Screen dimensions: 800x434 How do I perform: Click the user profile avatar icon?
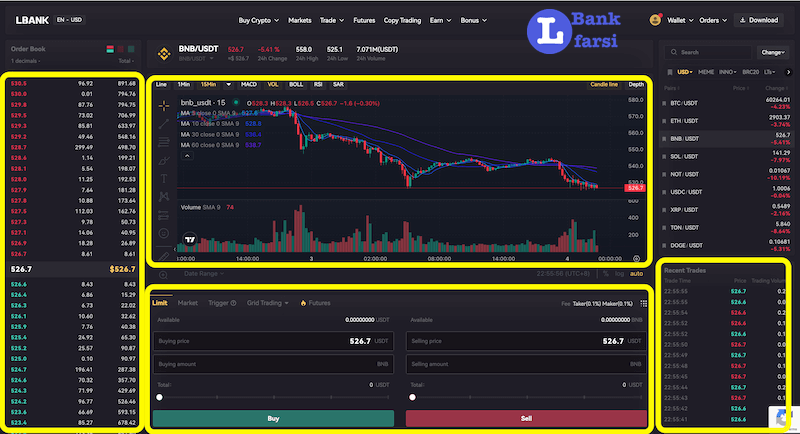click(655, 19)
